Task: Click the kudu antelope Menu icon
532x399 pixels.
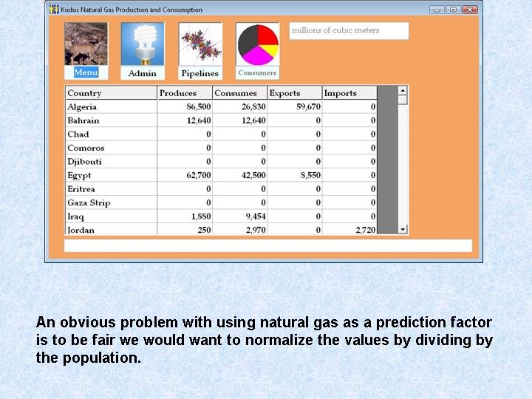Action: pyautogui.click(x=86, y=44)
